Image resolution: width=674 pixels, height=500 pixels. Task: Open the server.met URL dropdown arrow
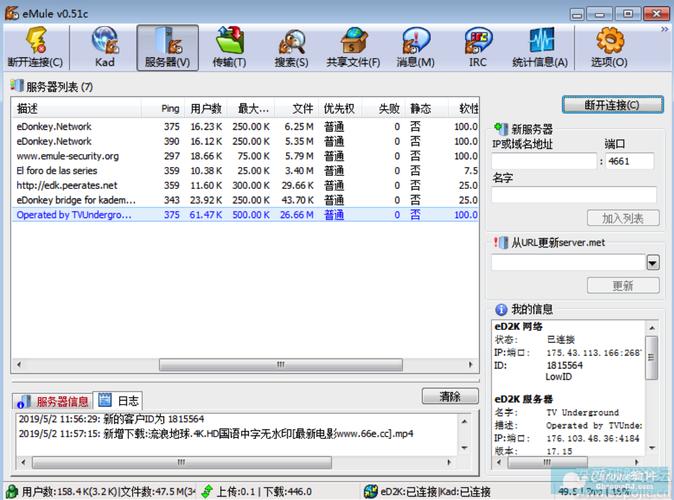653,262
